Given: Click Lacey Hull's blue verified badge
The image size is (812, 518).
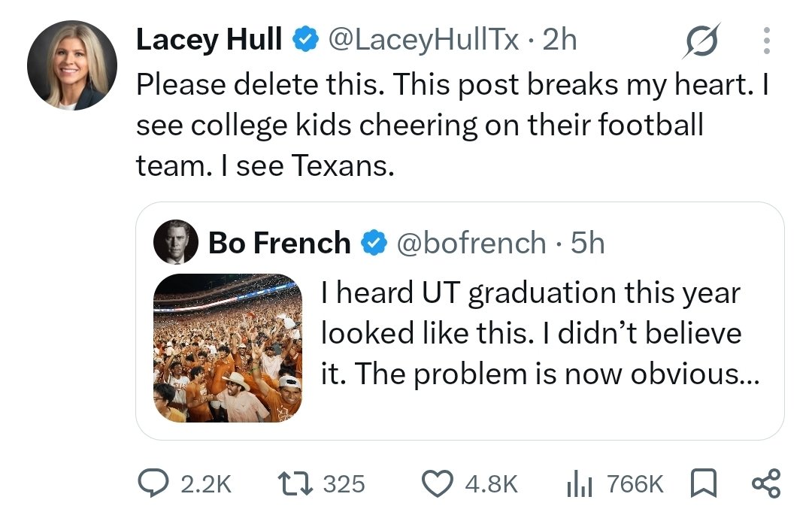Looking at the screenshot, I should coord(306,40).
